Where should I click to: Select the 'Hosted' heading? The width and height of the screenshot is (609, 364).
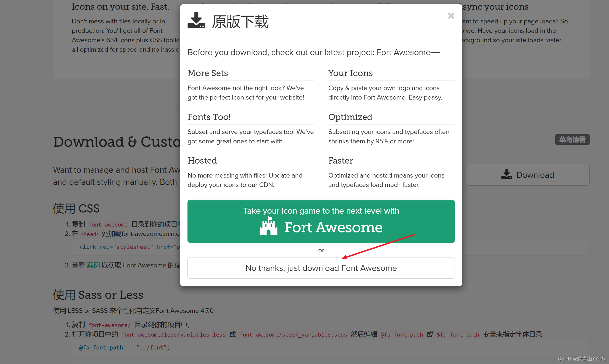(x=202, y=161)
